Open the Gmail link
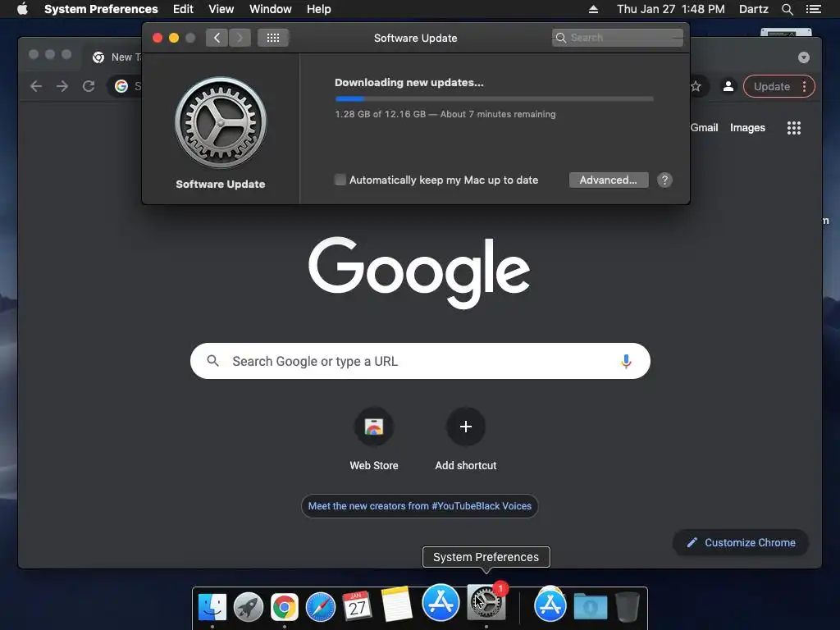The image size is (840, 630). [704, 127]
